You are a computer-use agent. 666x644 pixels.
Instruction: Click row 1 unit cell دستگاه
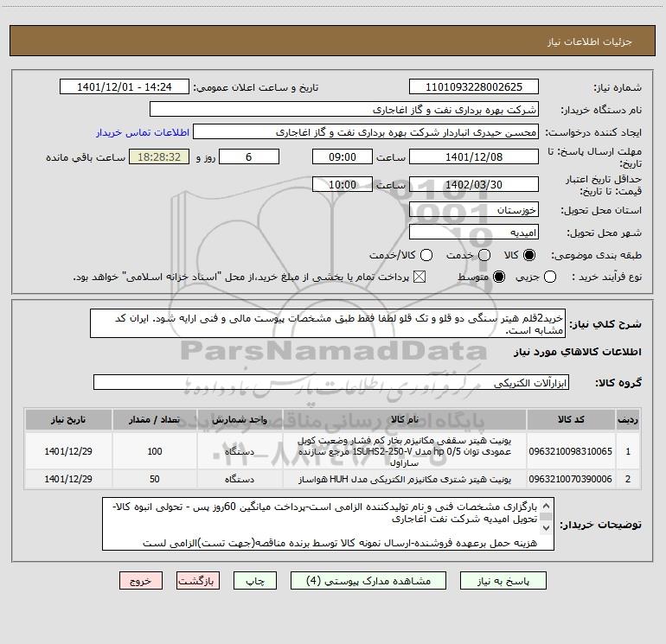(240, 451)
